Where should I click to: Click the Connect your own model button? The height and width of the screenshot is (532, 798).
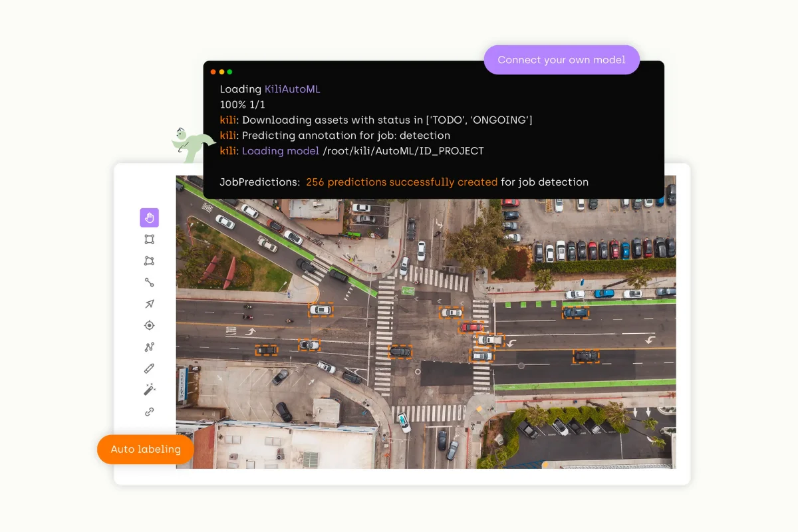(561, 60)
